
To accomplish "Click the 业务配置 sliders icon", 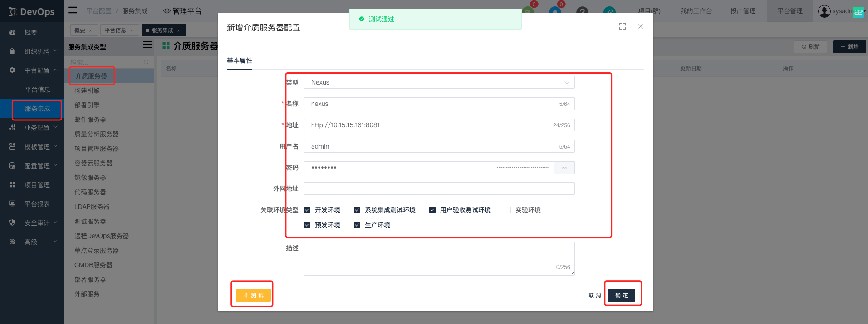I will click(x=12, y=128).
